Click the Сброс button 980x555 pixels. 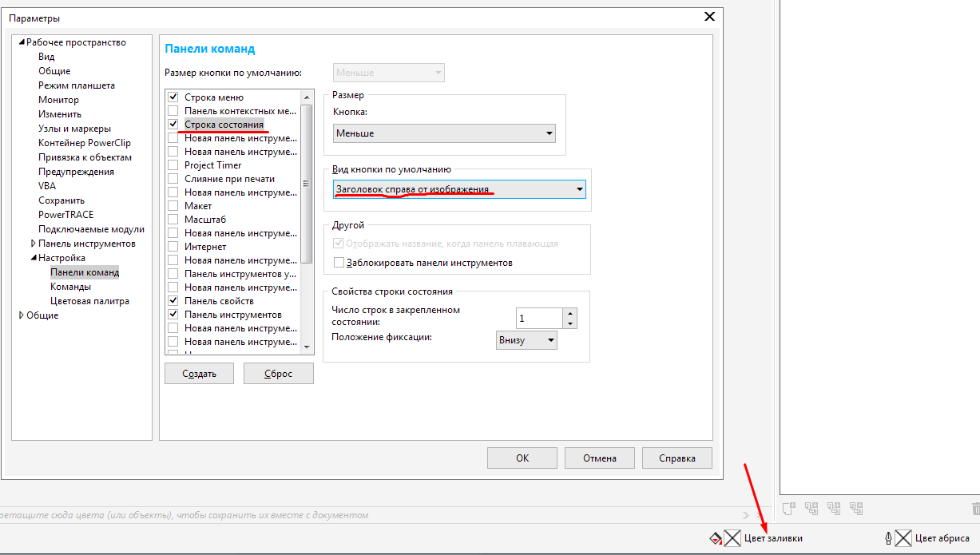point(278,374)
